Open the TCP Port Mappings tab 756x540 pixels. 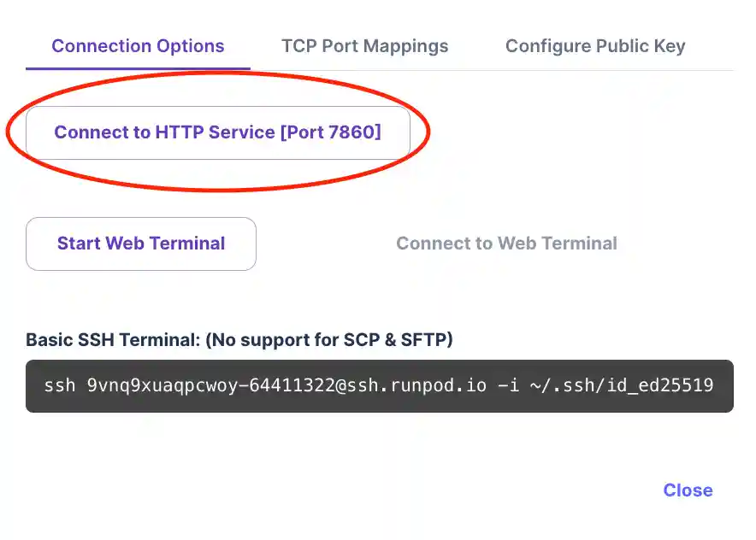pos(364,46)
